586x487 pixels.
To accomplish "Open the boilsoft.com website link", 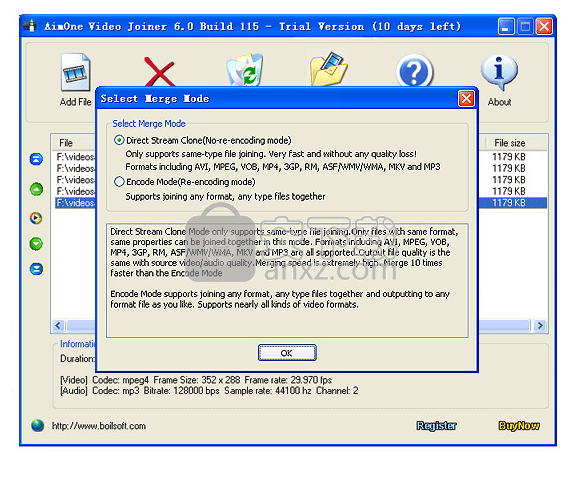I will pos(99,426).
